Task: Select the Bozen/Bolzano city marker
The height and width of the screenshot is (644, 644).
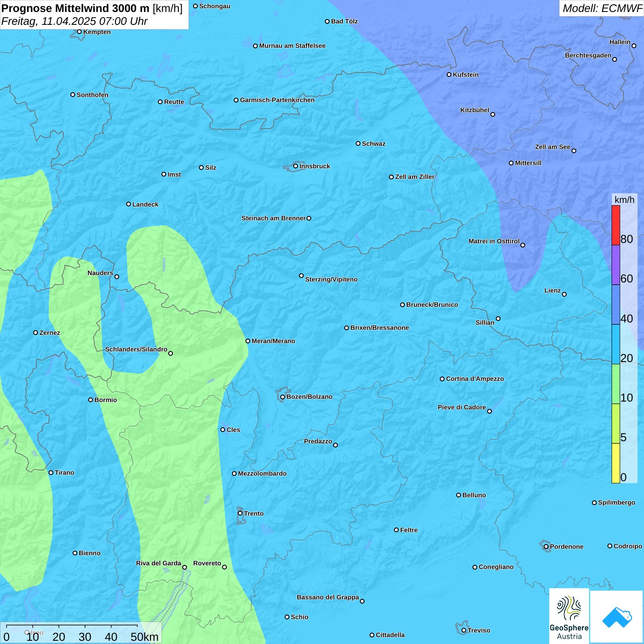Action: [x=283, y=397]
